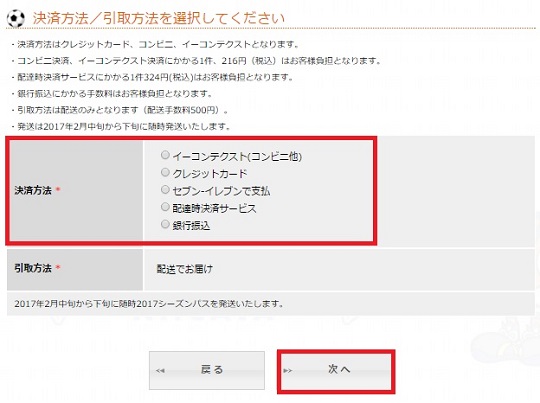Click the 決済方法 field label
540x403 pixels.
coord(33,190)
